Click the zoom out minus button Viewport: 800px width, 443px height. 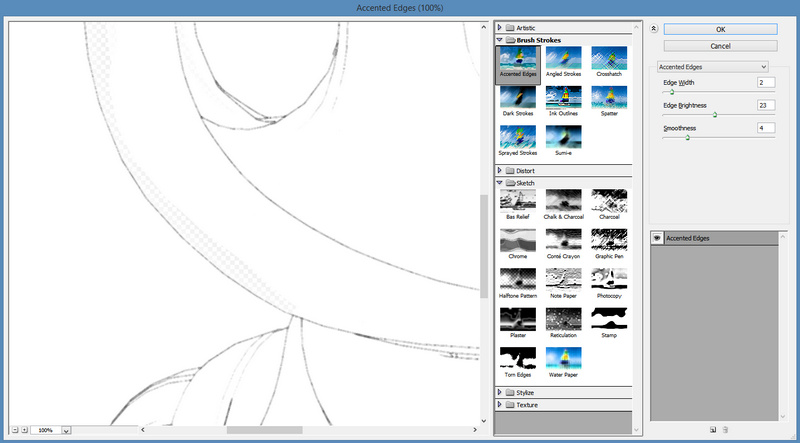[14, 430]
